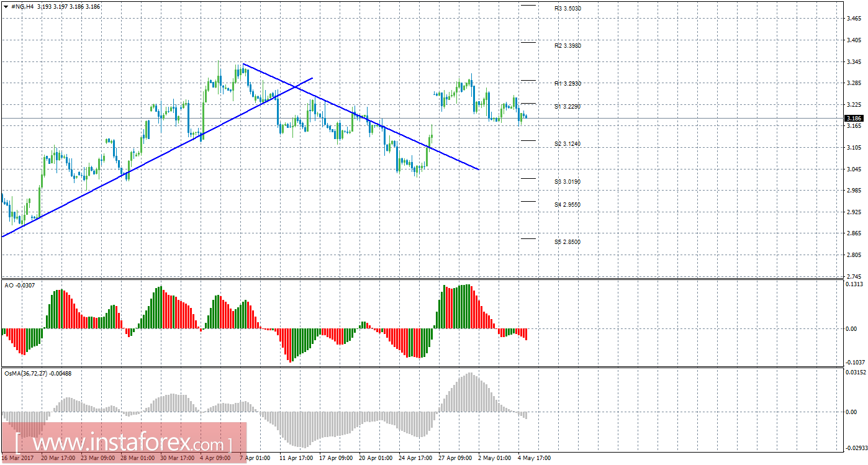The width and height of the screenshot is (868, 465).
Task: Click the 23 Mar 09:00 time label
Action: [x=99, y=458]
